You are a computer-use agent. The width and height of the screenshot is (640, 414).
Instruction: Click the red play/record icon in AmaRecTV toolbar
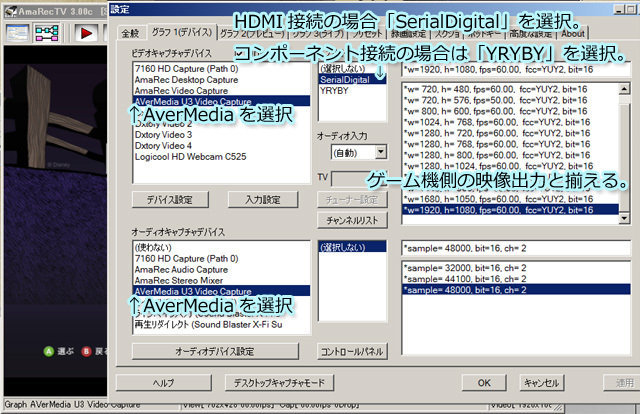tap(87, 32)
